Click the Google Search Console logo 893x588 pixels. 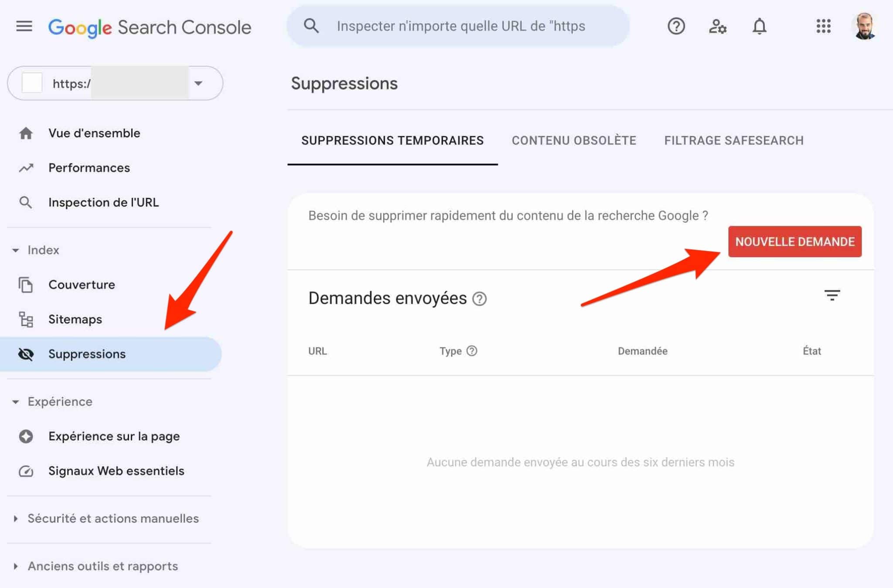coord(150,27)
